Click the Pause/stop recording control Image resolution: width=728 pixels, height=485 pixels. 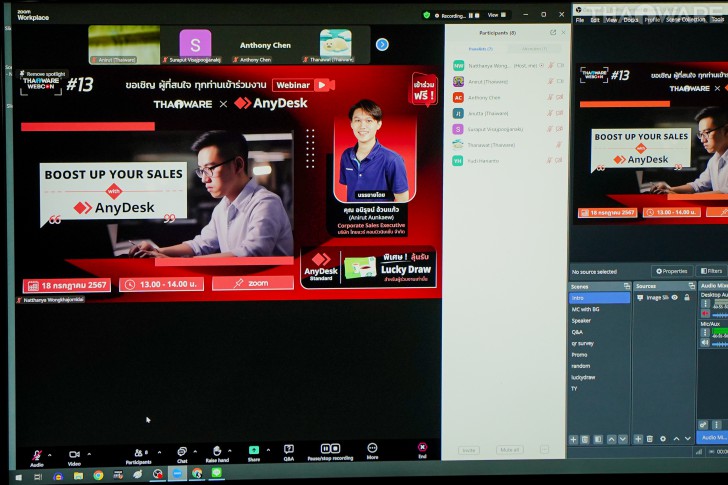click(330, 448)
